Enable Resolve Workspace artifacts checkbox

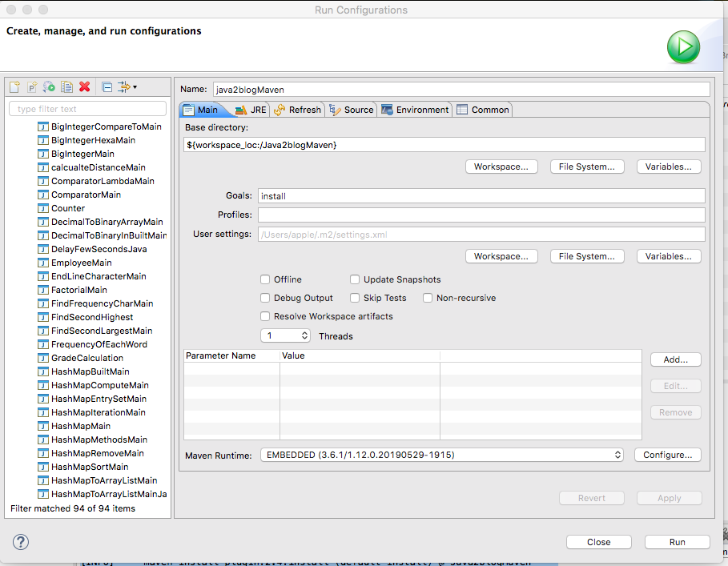pos(265,316)
